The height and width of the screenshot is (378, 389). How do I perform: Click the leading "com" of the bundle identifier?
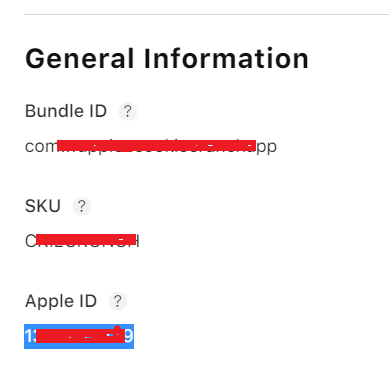(41, 147)
